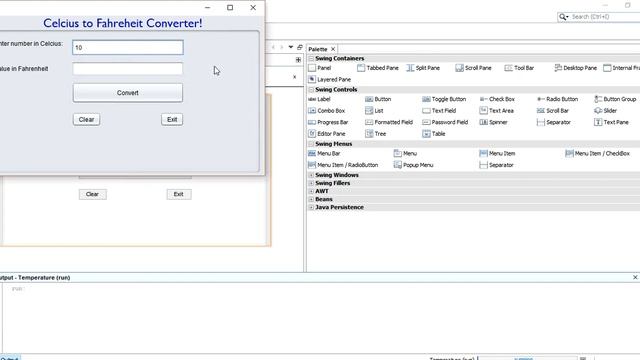Select the Menu Item / CheckBox palette entry

point(598,153)
